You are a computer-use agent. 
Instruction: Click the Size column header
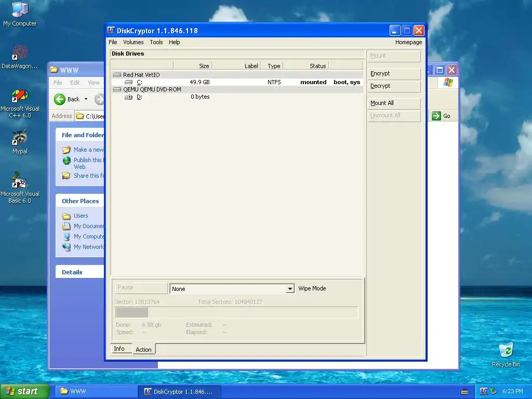pos(193,66)
